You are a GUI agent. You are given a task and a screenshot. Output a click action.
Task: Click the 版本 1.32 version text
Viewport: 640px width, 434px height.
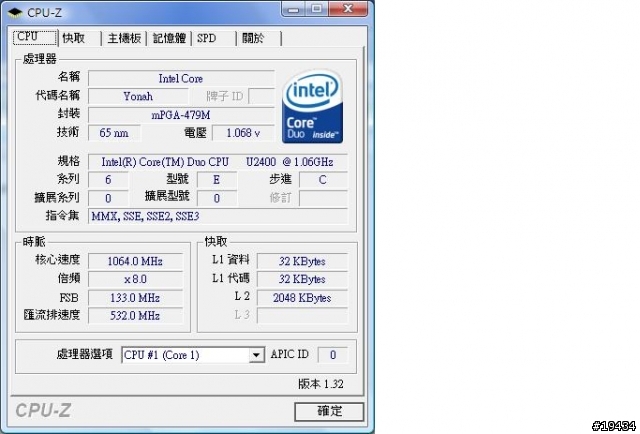point(321,384)
